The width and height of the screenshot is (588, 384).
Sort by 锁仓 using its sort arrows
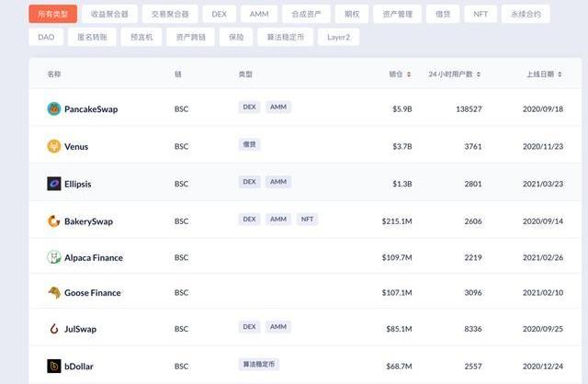[409, 74]
